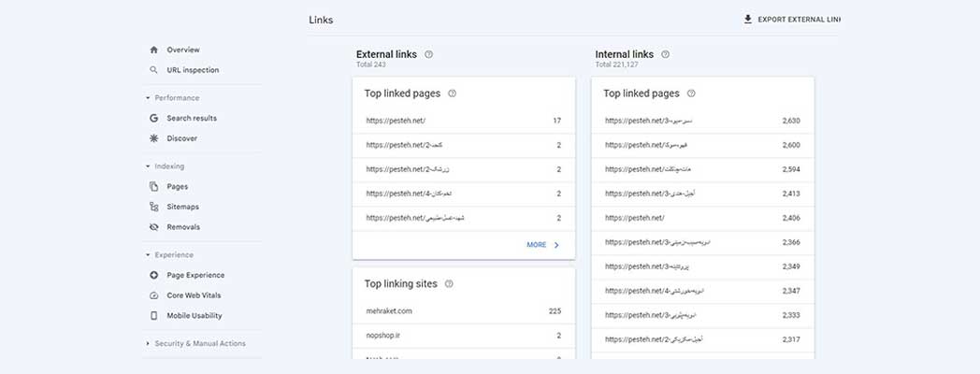The height and width of the screenshot is (374, 980).
Task: Open Page Experience in the sidebar
Action: (x=195, y=275)
